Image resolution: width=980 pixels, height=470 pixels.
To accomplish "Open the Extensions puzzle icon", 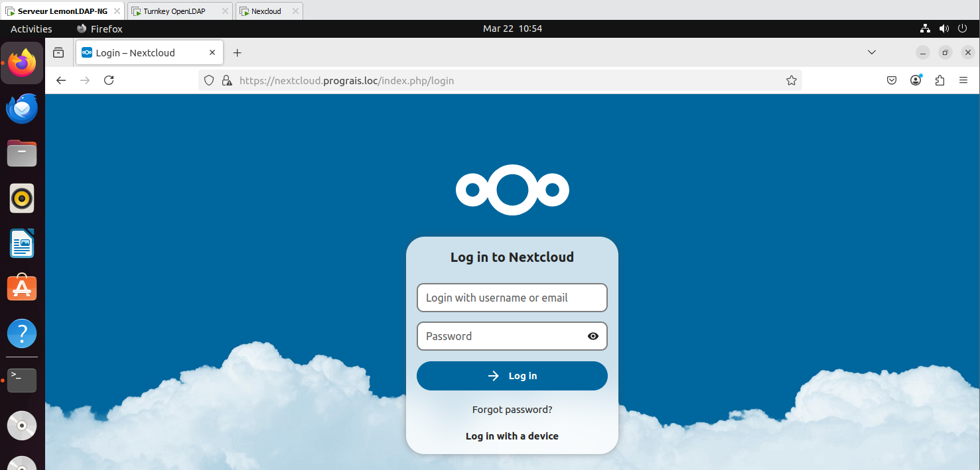I will [x=940, y=80].
